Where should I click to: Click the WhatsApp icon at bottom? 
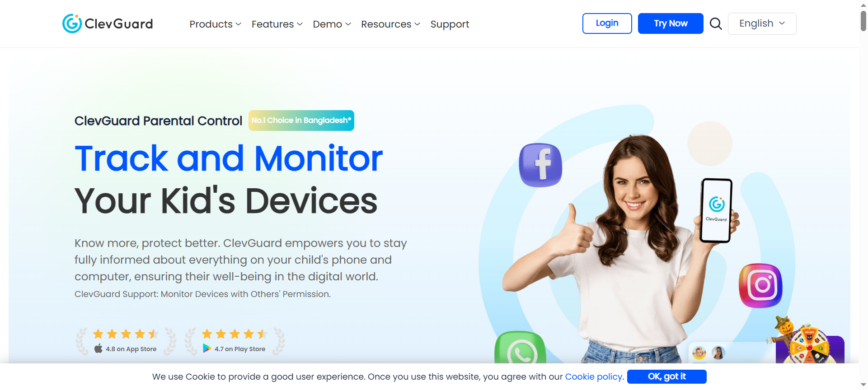click(520, 348)
